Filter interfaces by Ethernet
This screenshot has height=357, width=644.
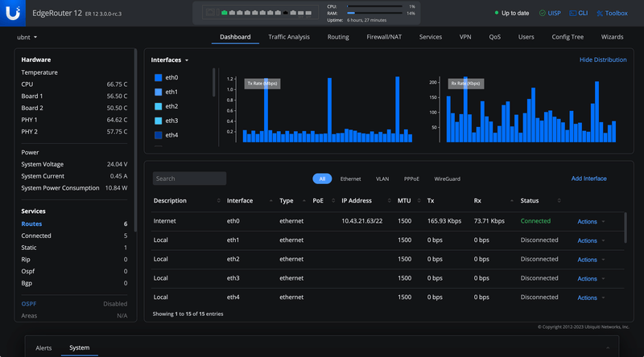click(x=350, y=179)
